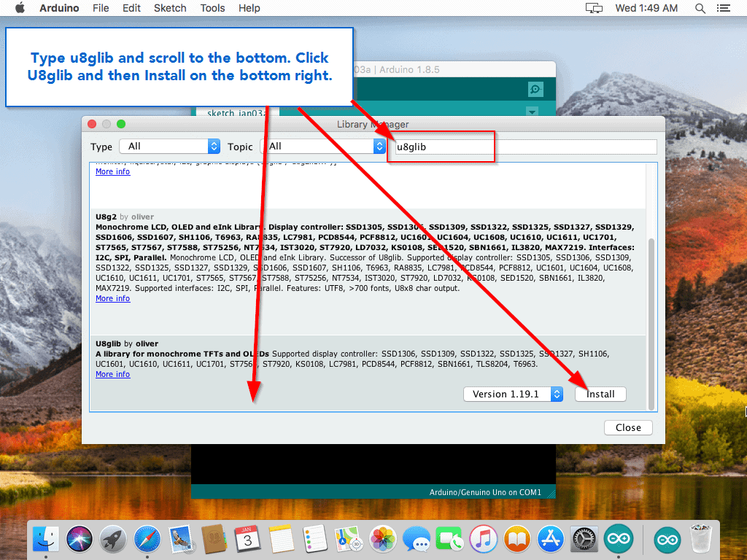Open the Trash in the dock
This screenshot has width=747, height=560.
pos(700,540)
